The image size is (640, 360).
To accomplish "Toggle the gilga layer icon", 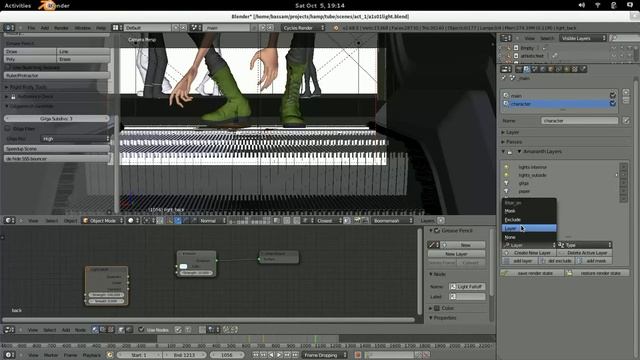I will pyautogui.click(x=507, y=183).
